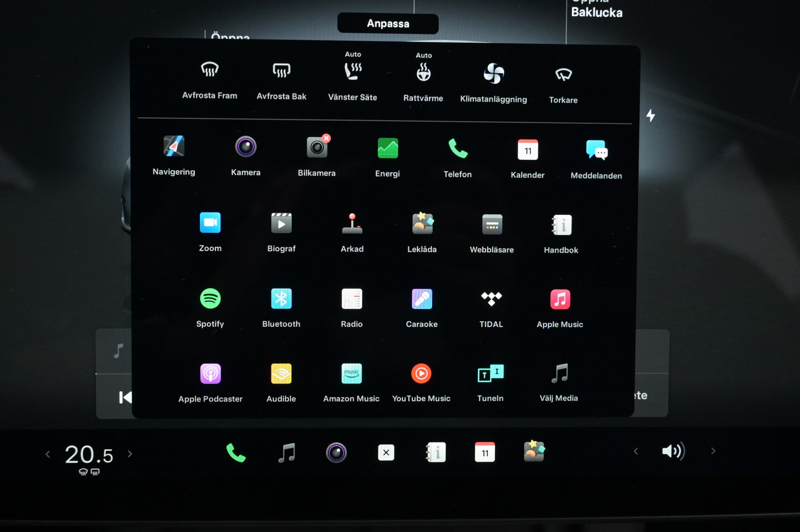800x532 pixels.
Task: Open the Navigering app
Action: tap(174, 146)
